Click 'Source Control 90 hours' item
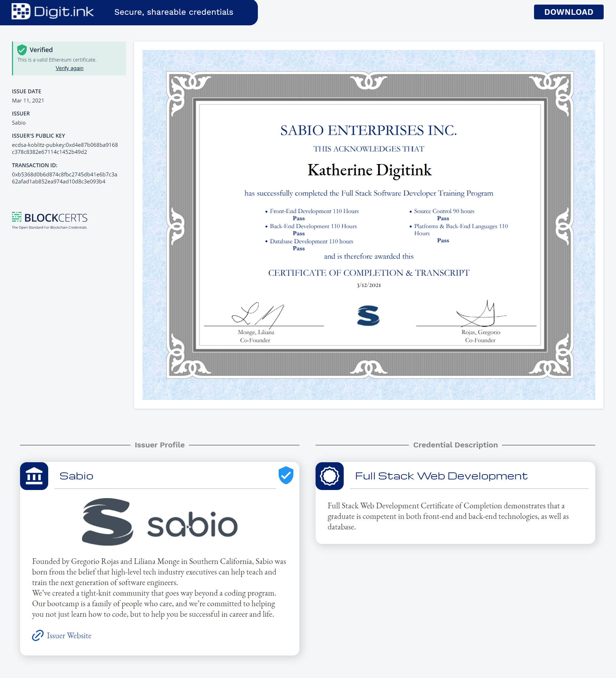Screen dimensions: 616x678 click(x=444, y=211)
